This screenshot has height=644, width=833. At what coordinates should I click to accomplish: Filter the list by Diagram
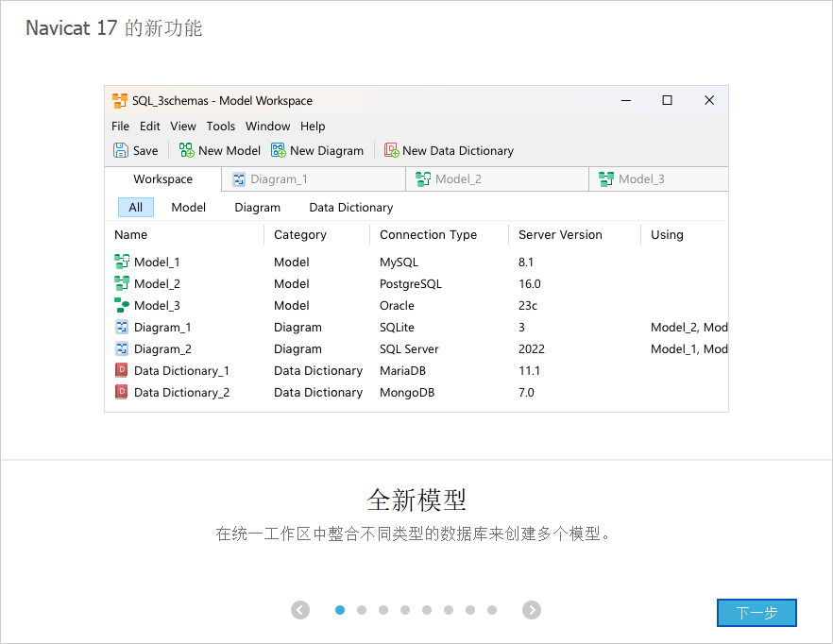[258, 207]
